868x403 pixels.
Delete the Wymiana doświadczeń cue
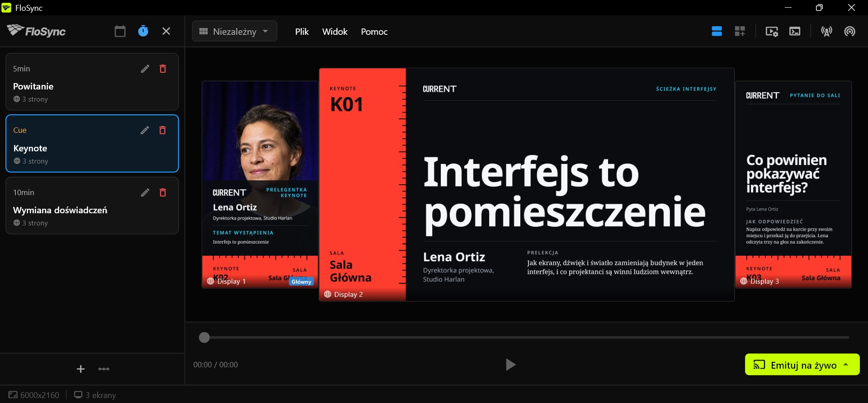pyautogui.click(x=163, y=192)
